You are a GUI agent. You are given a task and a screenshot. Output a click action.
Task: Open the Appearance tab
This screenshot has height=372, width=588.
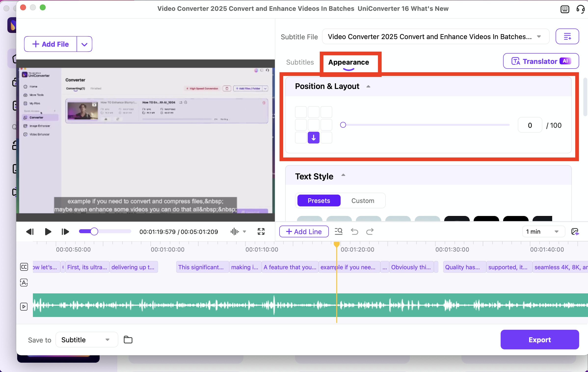[x=349, y=62]
